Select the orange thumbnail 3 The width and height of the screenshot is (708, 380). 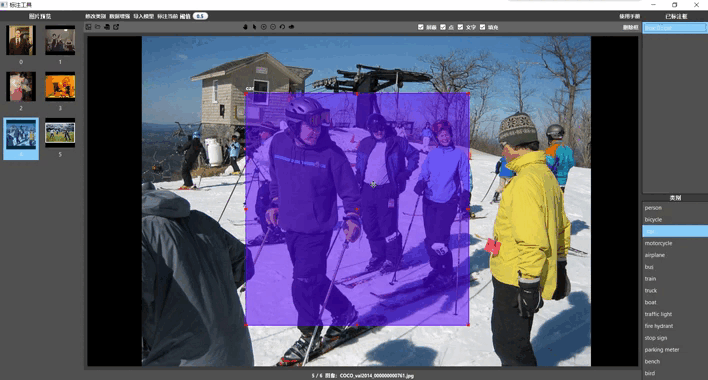coord(60,86)
